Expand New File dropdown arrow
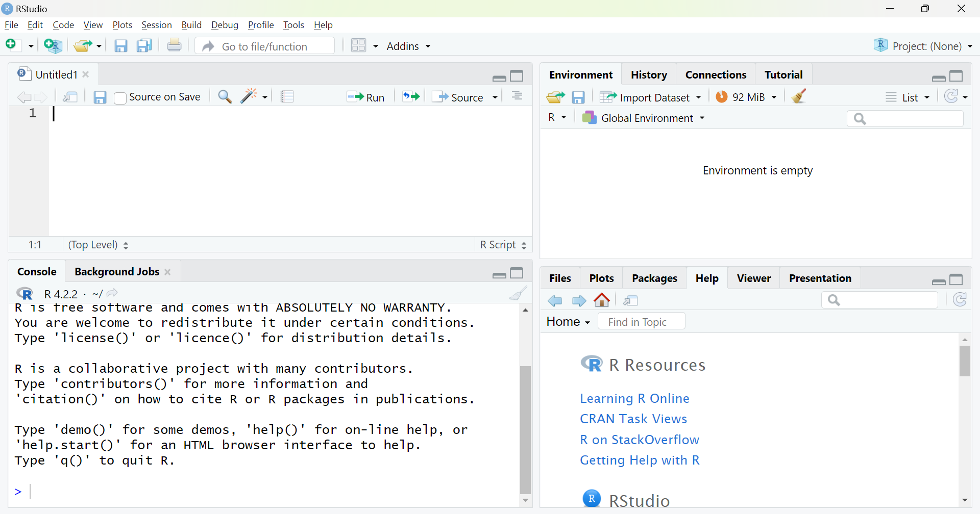The height and width of the screenshot is (514, 980). point(31,46)
